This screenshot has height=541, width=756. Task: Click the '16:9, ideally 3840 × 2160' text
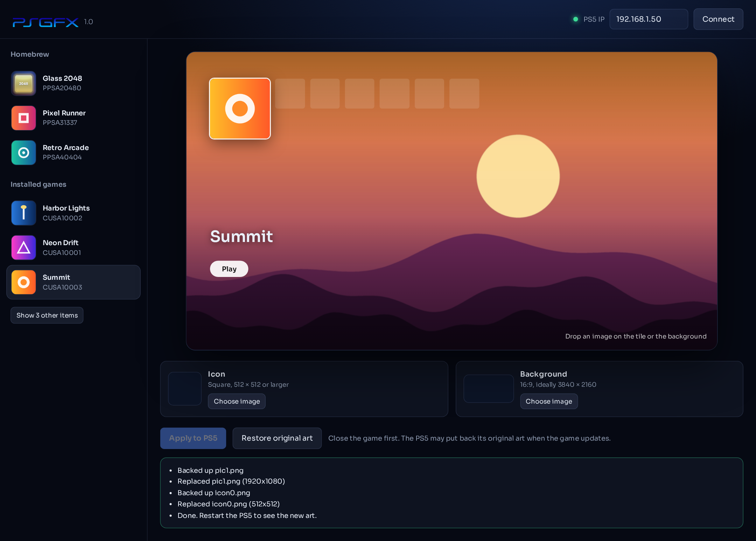[x=558, y=384]
